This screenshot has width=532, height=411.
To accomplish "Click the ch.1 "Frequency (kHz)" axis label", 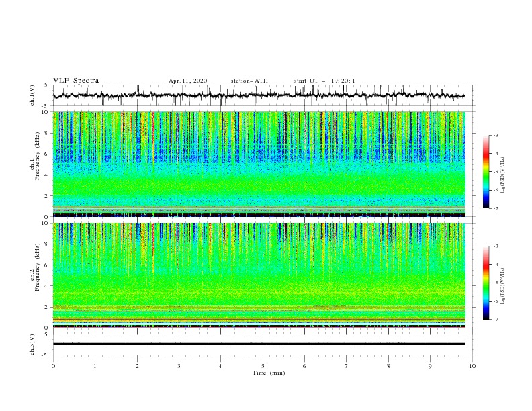I will point(38,154).
